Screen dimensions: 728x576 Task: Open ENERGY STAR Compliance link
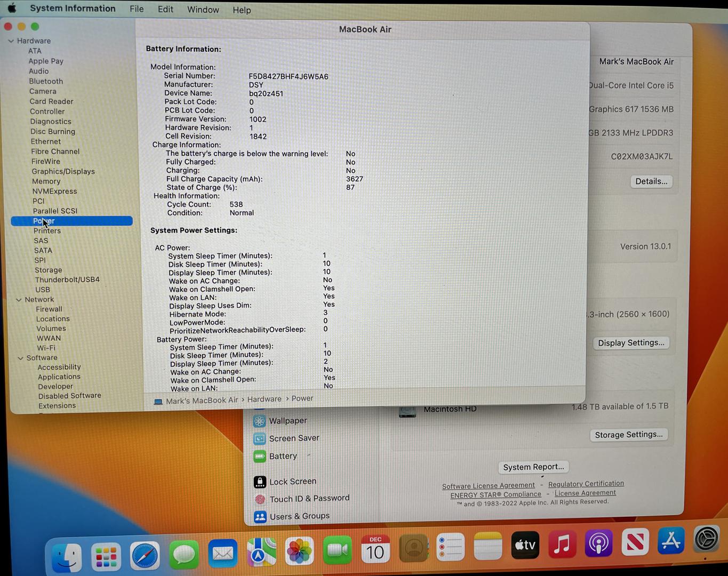(495, 495)
